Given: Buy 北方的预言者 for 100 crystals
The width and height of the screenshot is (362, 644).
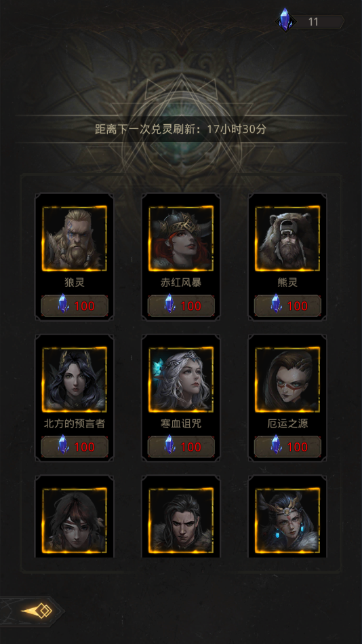Looking at the screenshot, I should pos(75,447).
